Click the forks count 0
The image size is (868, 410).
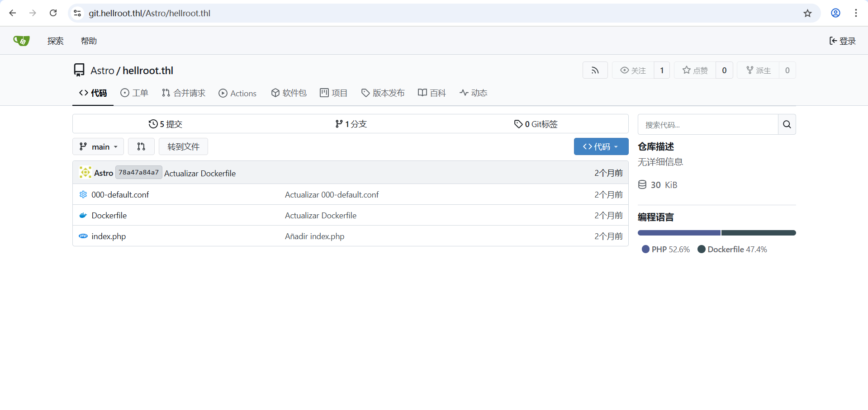787,70
